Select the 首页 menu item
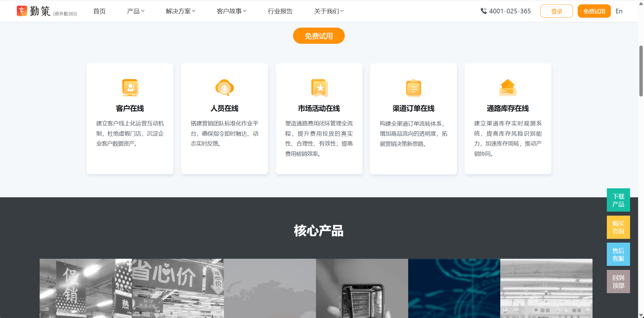The width and height of the screenshot is (644, 318). (x=99, y=11)
